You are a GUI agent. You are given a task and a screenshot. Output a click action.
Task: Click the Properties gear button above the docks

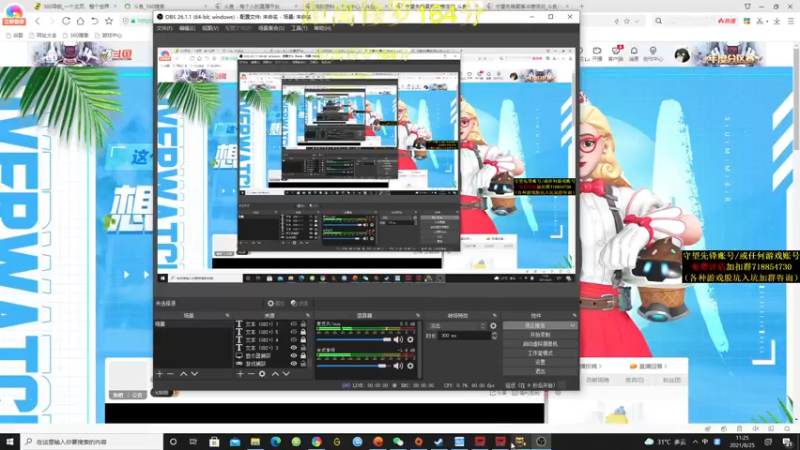coord(276,303)
